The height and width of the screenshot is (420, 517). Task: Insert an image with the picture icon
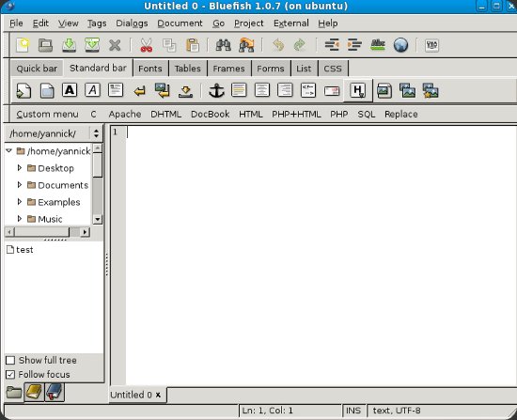click(x=384, y=90)
